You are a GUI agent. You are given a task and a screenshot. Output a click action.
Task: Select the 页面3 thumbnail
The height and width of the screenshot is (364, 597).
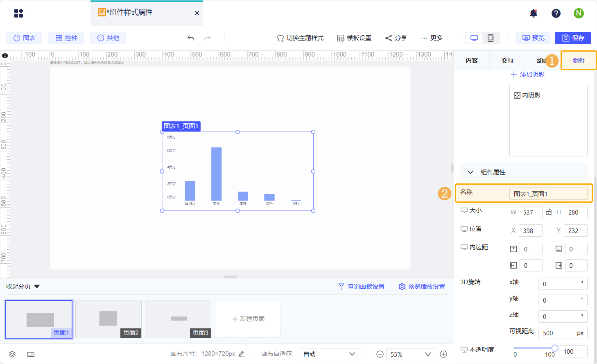click(178, 319)
